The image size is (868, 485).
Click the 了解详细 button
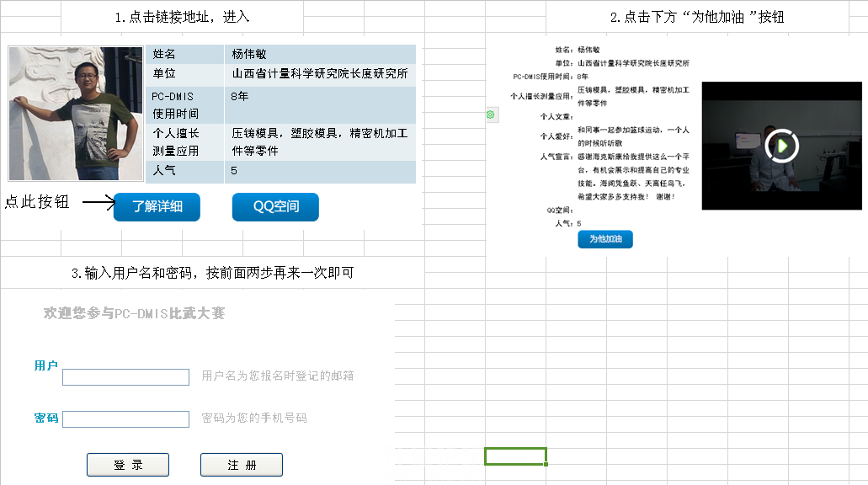(157, 206)
